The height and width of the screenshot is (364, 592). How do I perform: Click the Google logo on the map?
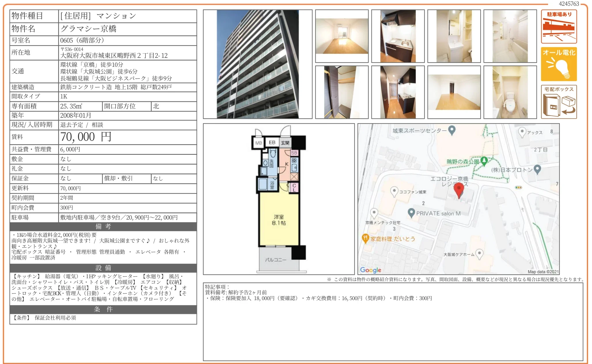click(370, 270)
